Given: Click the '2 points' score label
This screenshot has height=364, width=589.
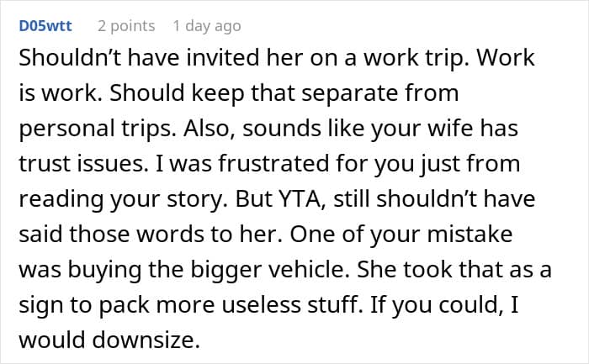Looking at the screenshot, I should (126, 26).
